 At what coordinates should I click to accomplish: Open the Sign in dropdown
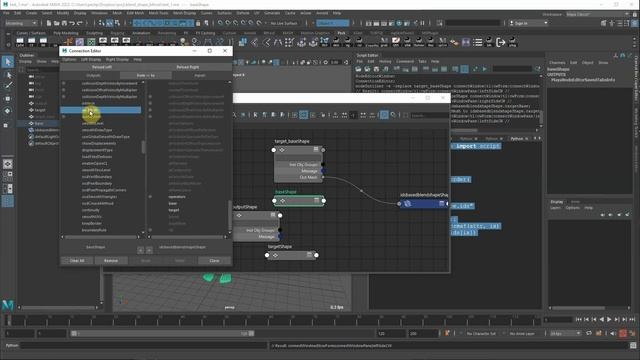click(x=529, y=23)
